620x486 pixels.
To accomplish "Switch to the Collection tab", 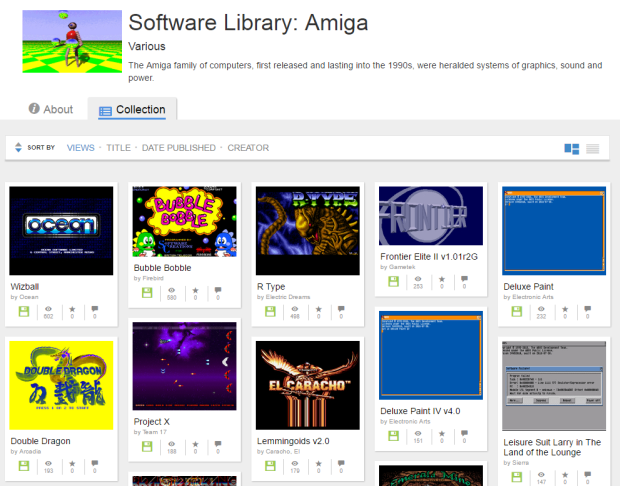I will tap(132, 110).
